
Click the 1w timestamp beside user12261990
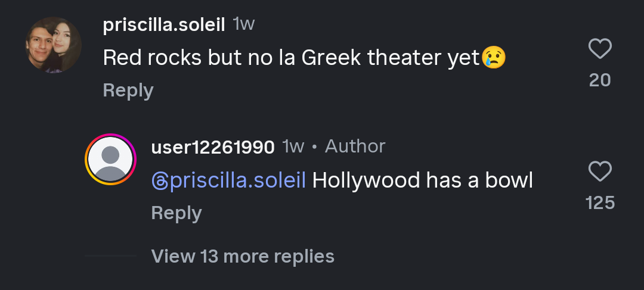pyautogui.click(x=293, y=147)
